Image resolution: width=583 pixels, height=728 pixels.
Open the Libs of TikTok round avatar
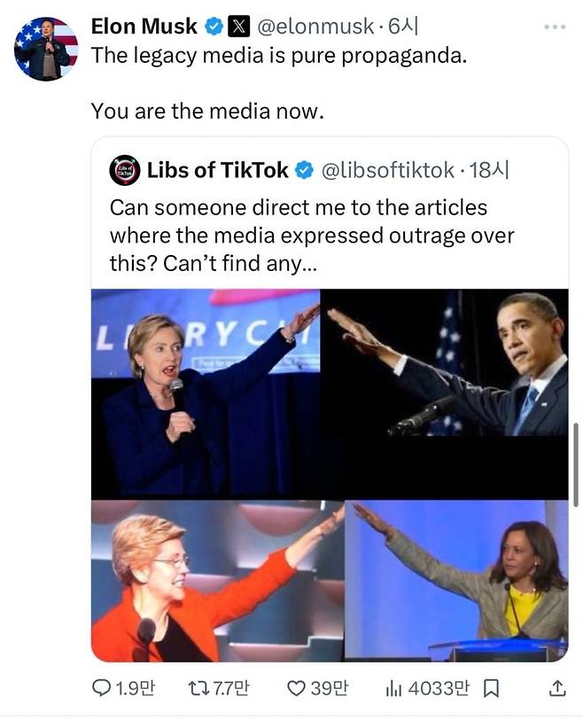click(x=125, y=170)
